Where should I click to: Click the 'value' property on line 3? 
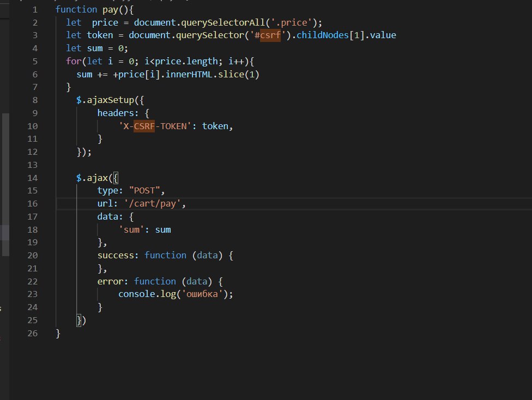(x=383, y=35)
